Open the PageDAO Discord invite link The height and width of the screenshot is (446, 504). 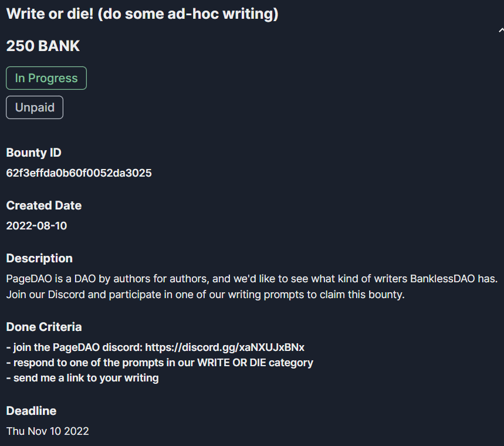(x=225, y=347)
